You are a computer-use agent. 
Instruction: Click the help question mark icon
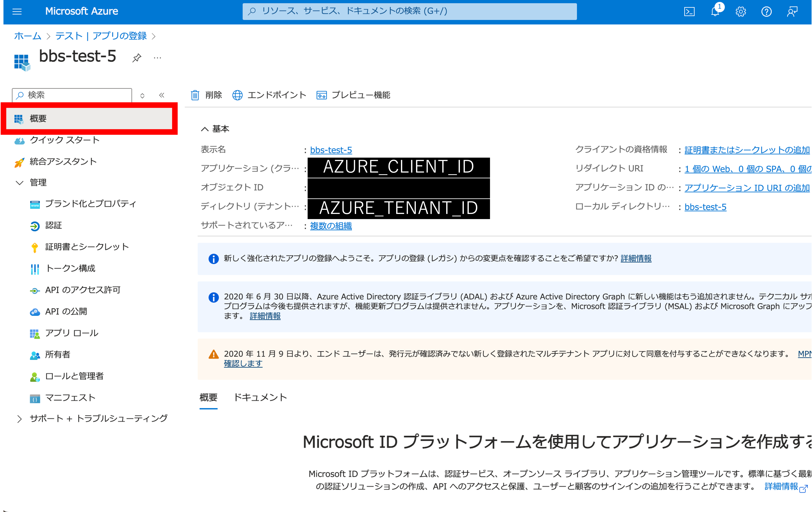tap(766, 12)
